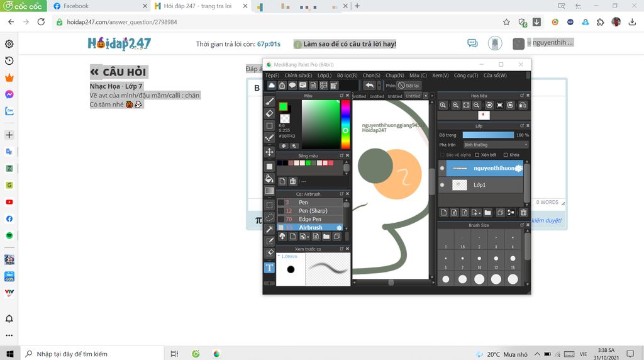Select the Brush tool in MediBang toolbar
644x360 pixels.
click(x=269, y=101)
